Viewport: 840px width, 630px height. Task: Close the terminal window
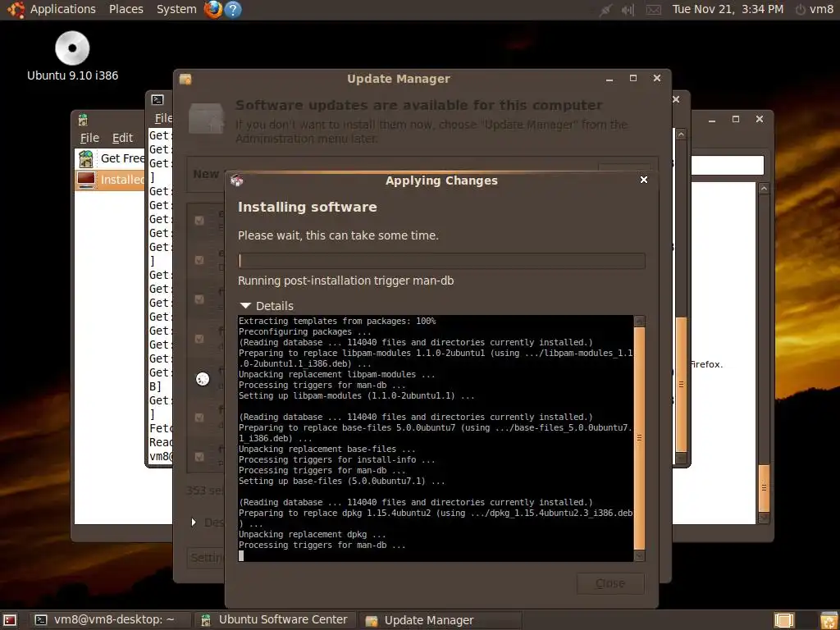click(x=676, y=99)
